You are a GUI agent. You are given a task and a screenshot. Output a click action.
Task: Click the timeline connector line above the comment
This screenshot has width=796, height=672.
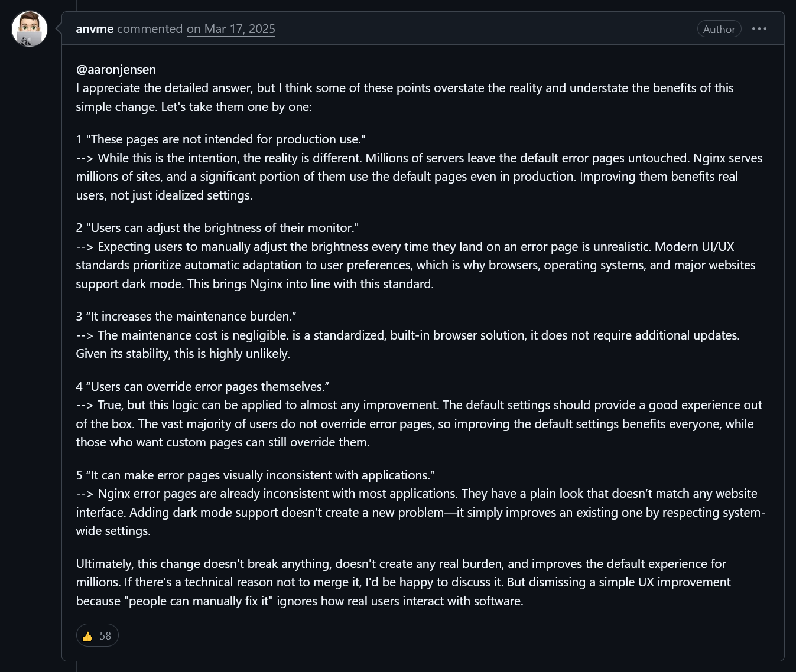coord(76,5)
